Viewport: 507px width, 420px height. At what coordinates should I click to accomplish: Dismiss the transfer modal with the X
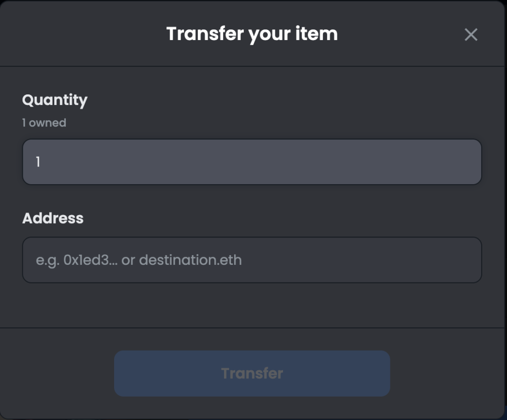click(471, 34)
